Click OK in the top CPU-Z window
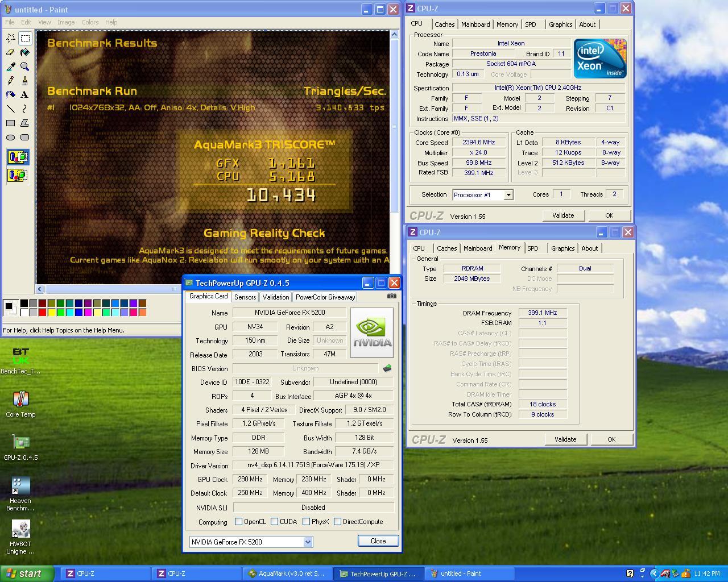This screenshot has height=582, width=728. click(609, 215)
